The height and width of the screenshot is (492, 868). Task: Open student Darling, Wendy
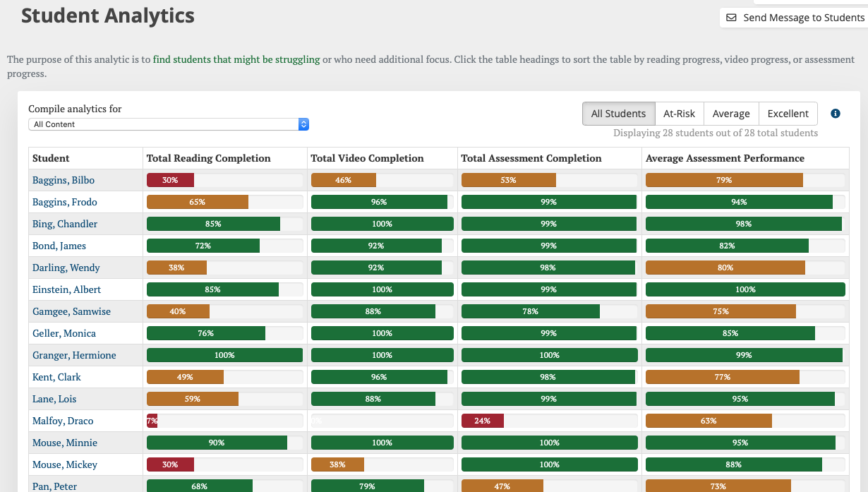[66, 268]
